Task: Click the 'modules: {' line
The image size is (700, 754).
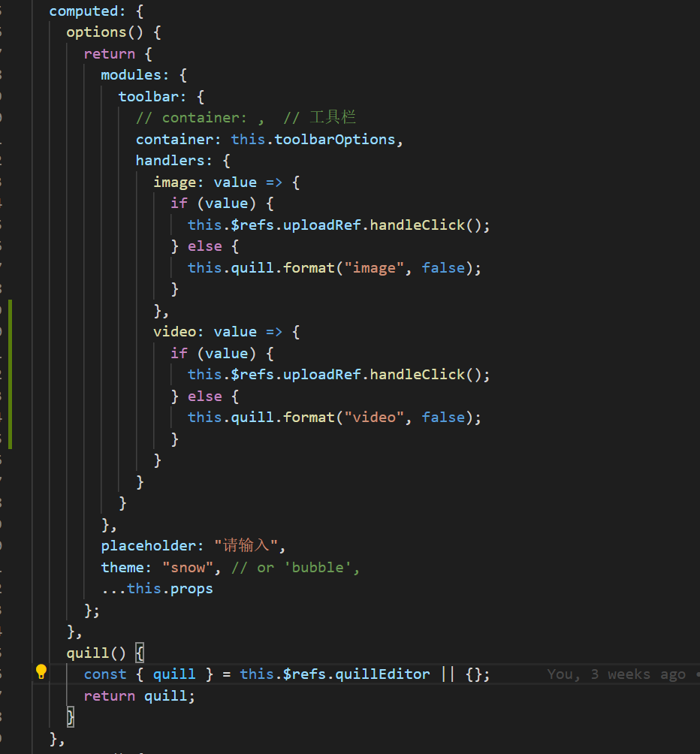Action: click(143, 75)
